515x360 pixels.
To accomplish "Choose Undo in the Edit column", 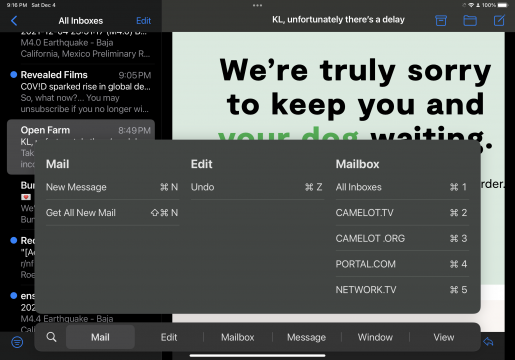I will (257, 187).
